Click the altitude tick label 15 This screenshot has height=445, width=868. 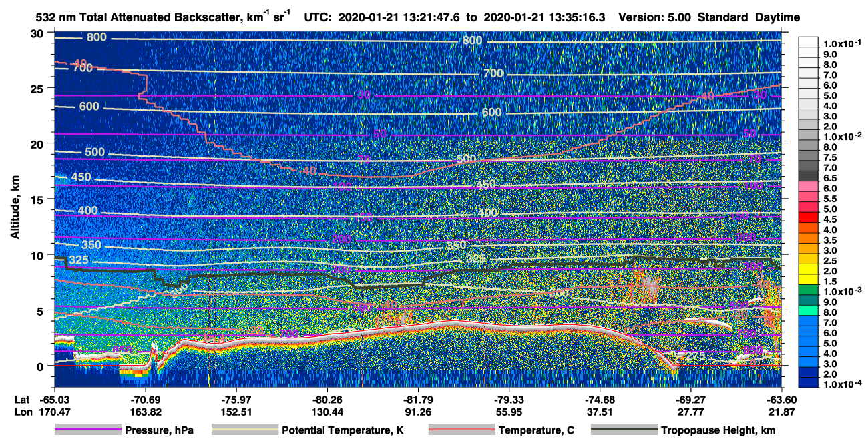(x=37, y=199)
